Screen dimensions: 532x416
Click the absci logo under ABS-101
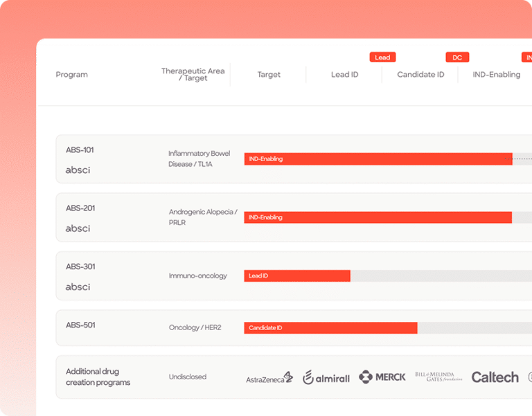(78, 170)
